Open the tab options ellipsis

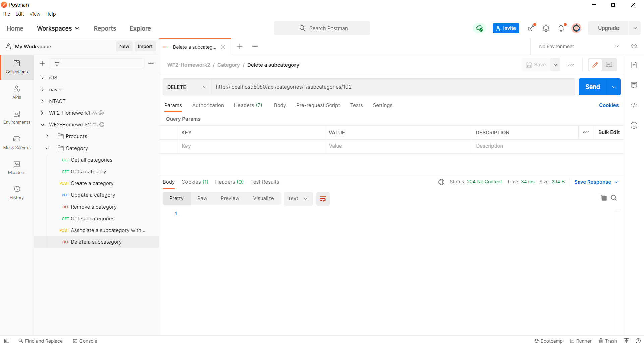tap(255, 46)
